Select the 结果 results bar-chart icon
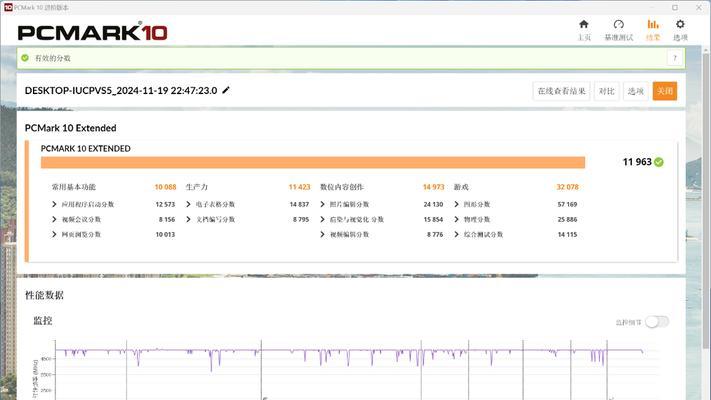Viewport: 711px width, 400px height. tap(653, 24)
